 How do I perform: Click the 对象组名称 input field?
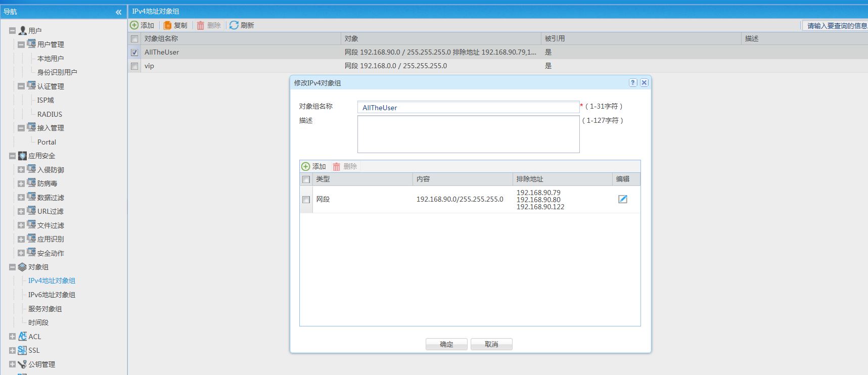click(x=468, y=107)
